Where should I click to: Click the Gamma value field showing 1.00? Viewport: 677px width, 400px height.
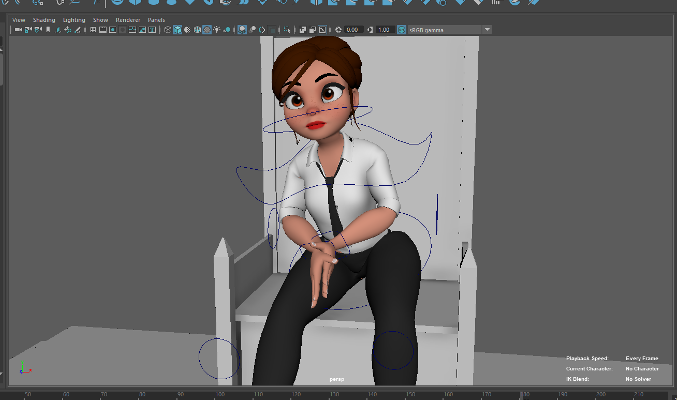pyautogui.click(x=384, y=30)
